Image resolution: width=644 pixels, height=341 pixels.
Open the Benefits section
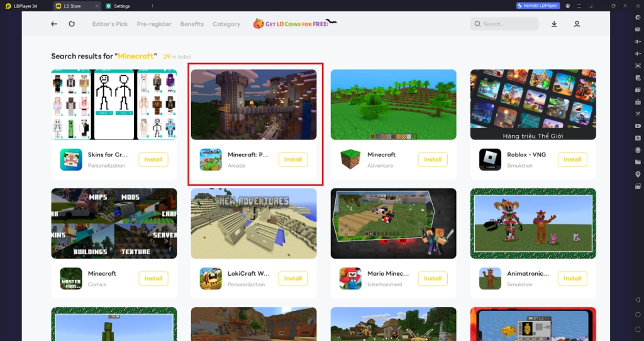(192, 24)
